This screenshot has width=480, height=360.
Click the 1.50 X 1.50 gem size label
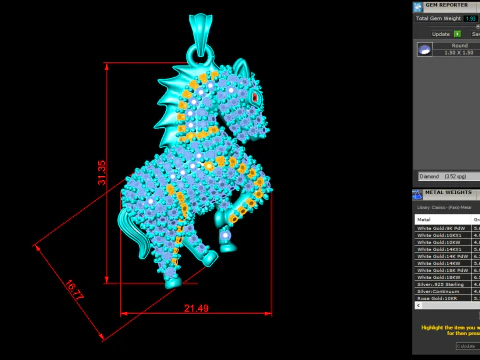point(459,53)
